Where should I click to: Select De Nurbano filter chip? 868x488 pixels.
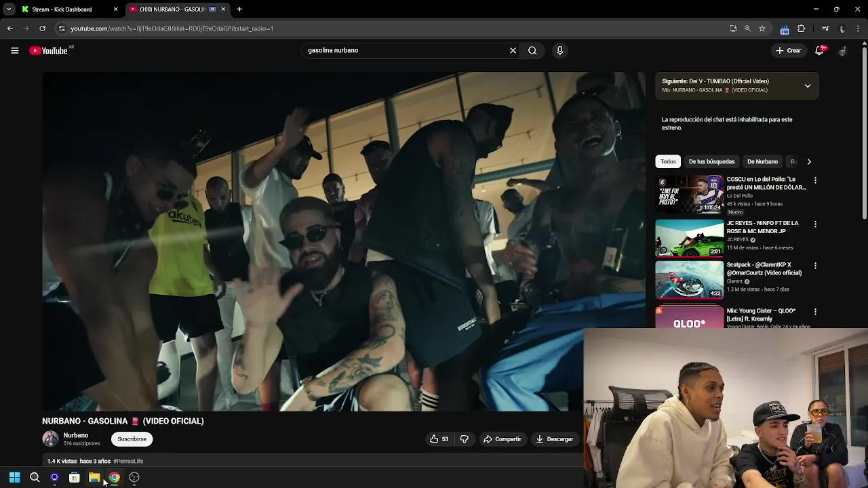click(762, 161)
